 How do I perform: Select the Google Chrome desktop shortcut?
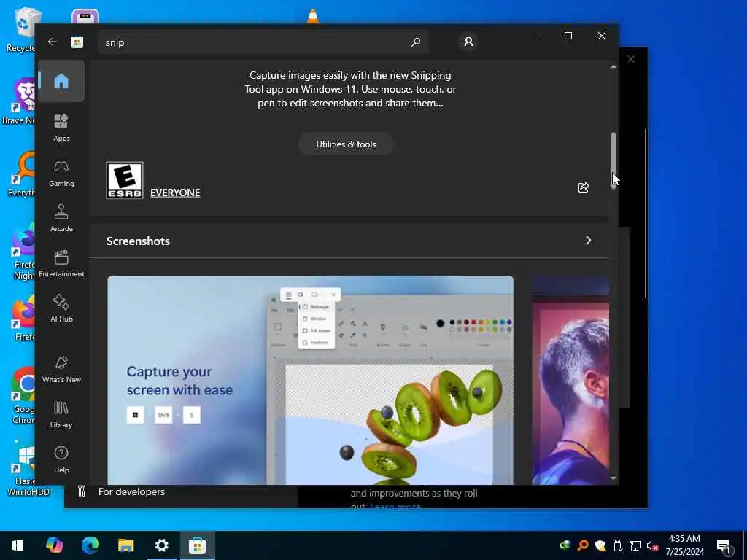[x=23, y=395]
